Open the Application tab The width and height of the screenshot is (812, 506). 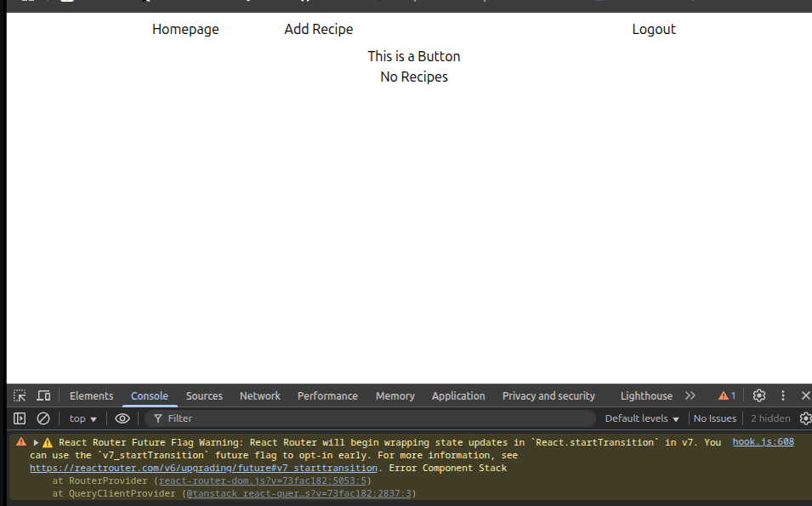click(458, 395)
